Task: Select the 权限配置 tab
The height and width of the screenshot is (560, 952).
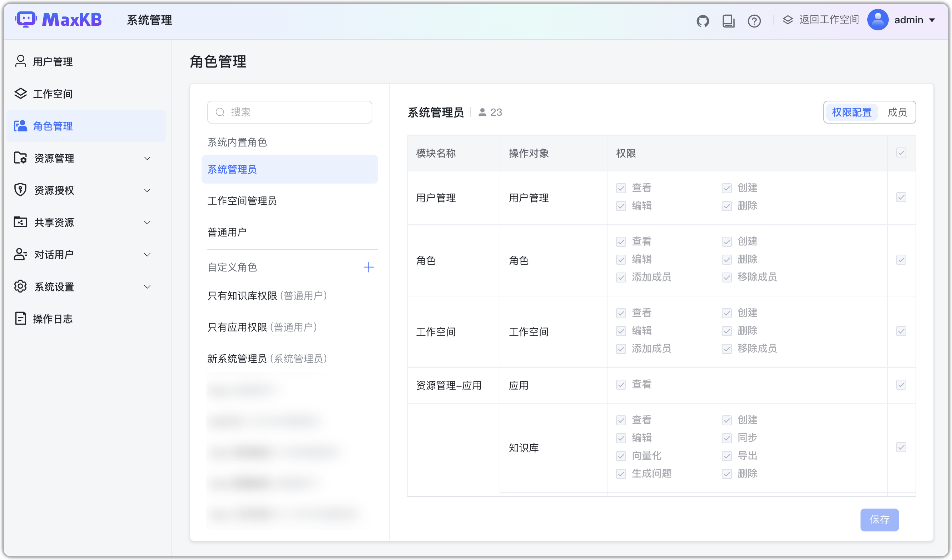Action: point(852,112)
